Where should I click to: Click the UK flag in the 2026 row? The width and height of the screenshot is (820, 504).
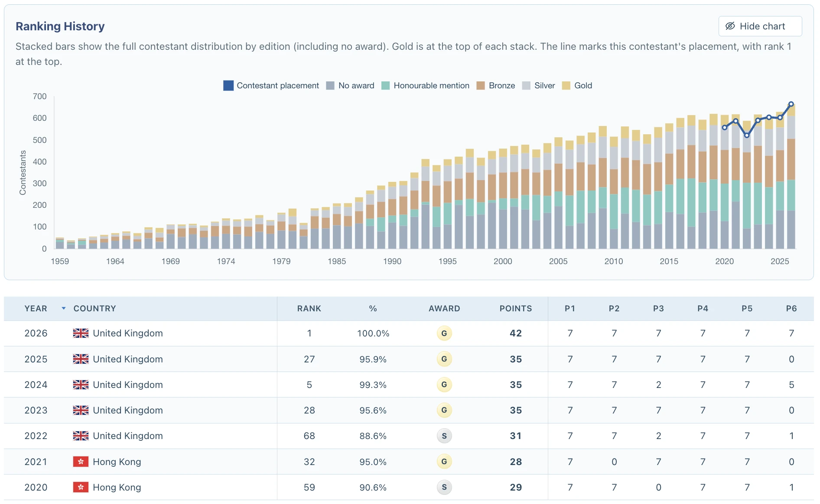point(81,333)
